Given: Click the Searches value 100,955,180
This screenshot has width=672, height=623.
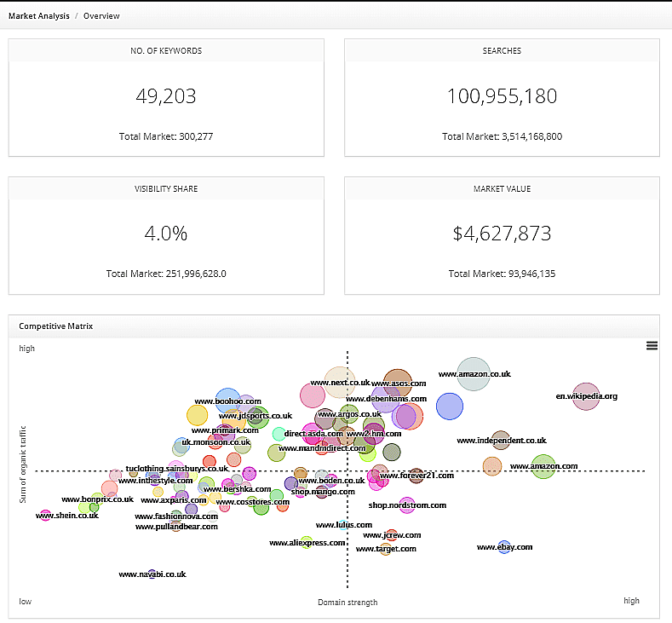Looking at the screenshot, I should (502, 96).
